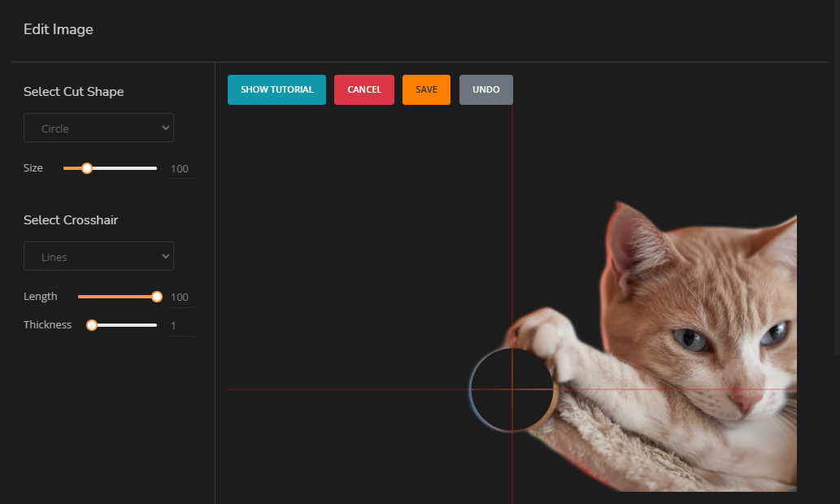This screenshot has width=840, height=504.
Task: Click the "Thickness" slider label
Action: [x=47, y=324]
